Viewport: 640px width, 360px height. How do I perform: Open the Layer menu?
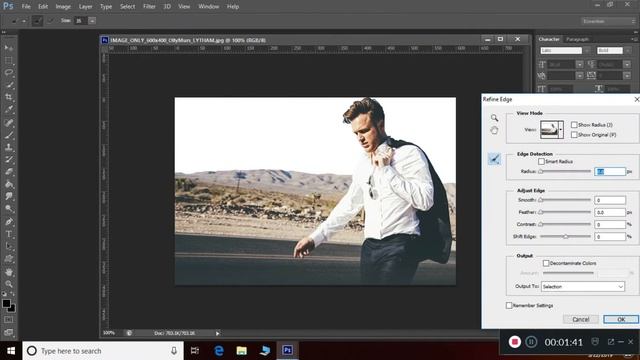pyautogui.click(x=85, y=7)
